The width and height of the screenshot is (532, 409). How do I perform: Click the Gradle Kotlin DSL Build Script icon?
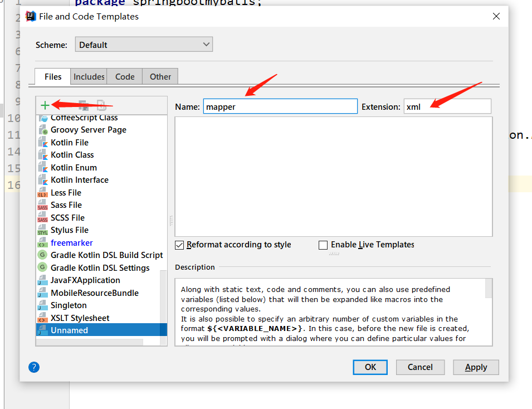(x=42, y=255)
